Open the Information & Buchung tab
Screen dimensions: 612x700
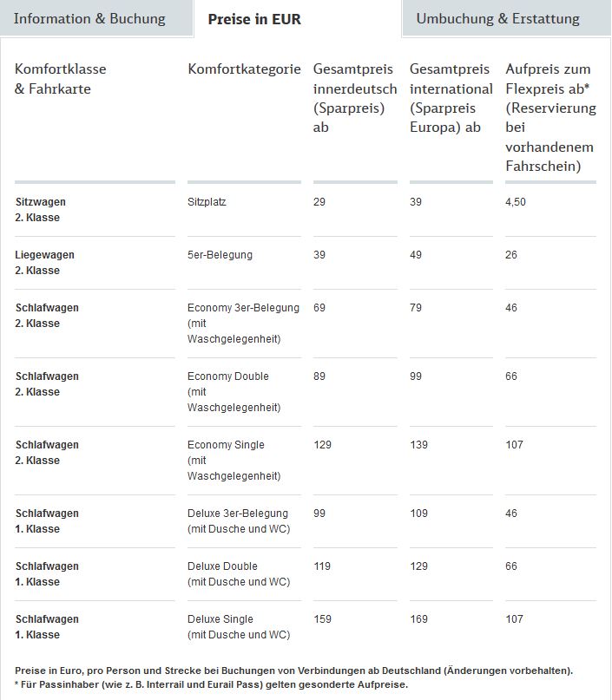point(89,18)
